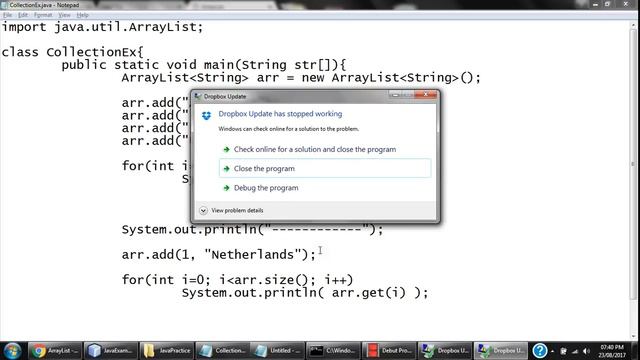Click Dropbox Update dialog title icon
The height and width of the screenshot is (360, 640).
pos(198,96)
